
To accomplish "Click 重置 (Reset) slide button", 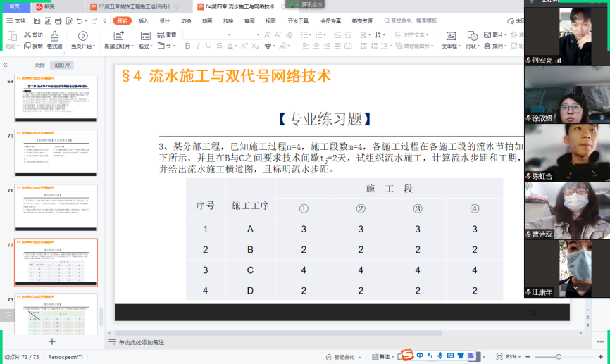I will click(x=166, y=34).
